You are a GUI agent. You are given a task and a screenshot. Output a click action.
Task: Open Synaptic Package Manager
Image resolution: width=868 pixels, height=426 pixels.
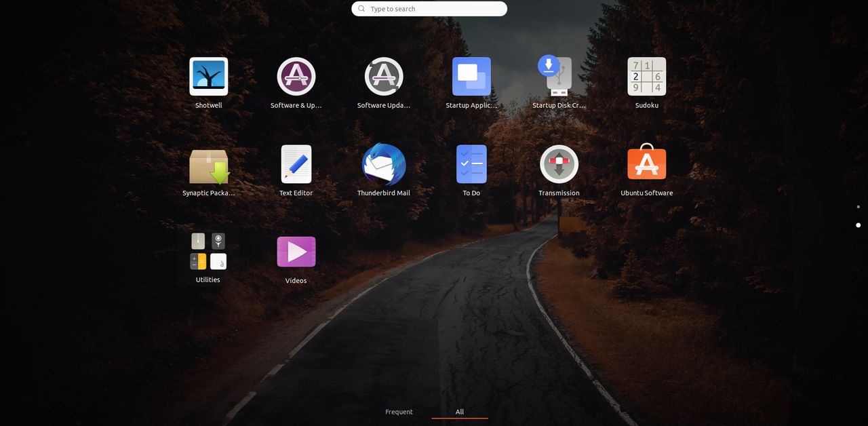tap(209, 166)
